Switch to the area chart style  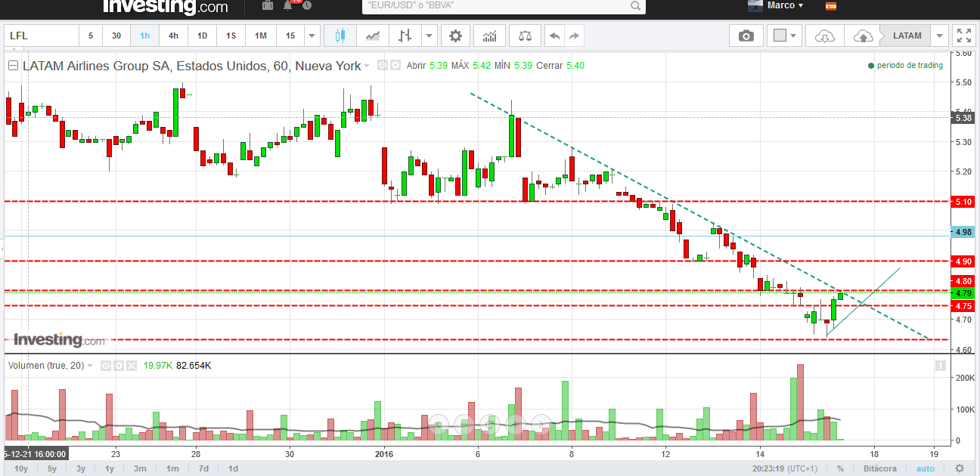372,36
